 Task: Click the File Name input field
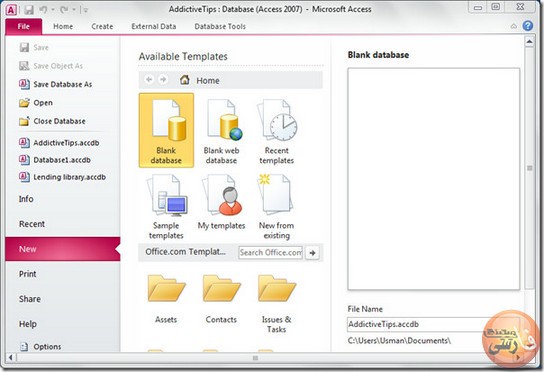click(x=433, y=324)
